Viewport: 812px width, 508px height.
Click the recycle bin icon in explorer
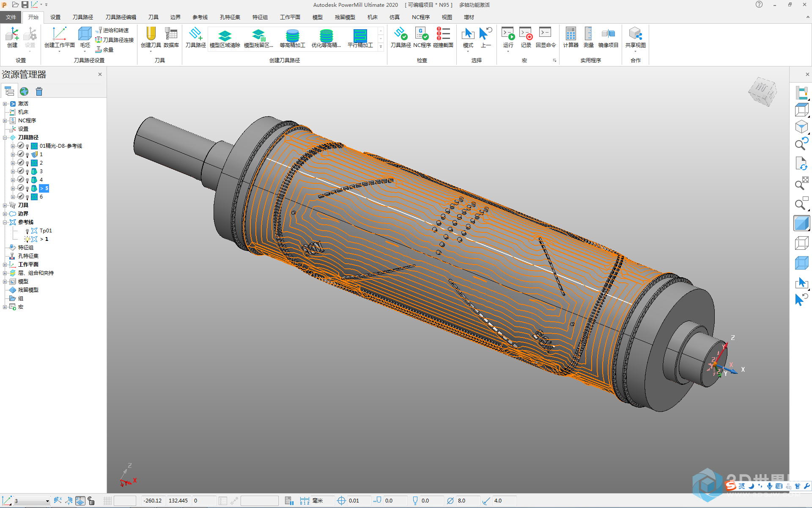[x=39, y=91]
